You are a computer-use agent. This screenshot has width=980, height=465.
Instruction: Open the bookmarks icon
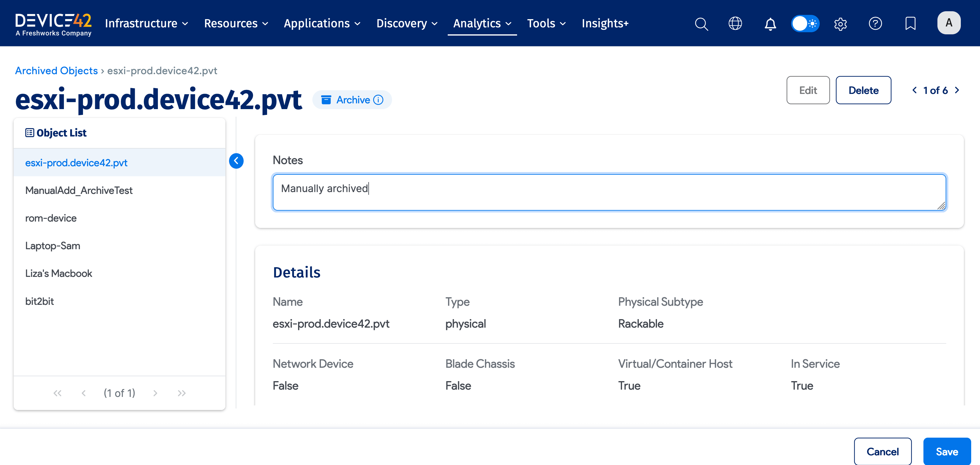point(910,24)
